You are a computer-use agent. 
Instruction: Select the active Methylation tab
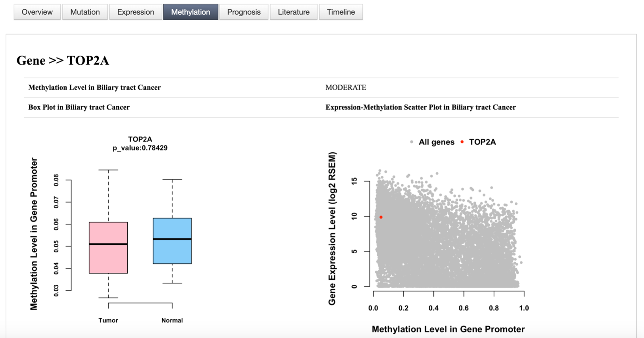point(190,12)
